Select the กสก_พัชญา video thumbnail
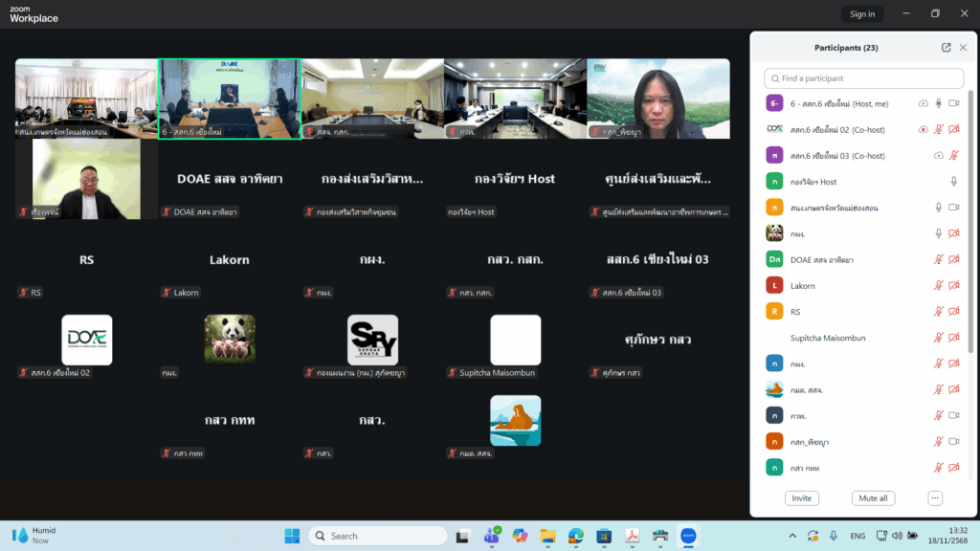The image size is (980, 551). click(x=657, y=99)
